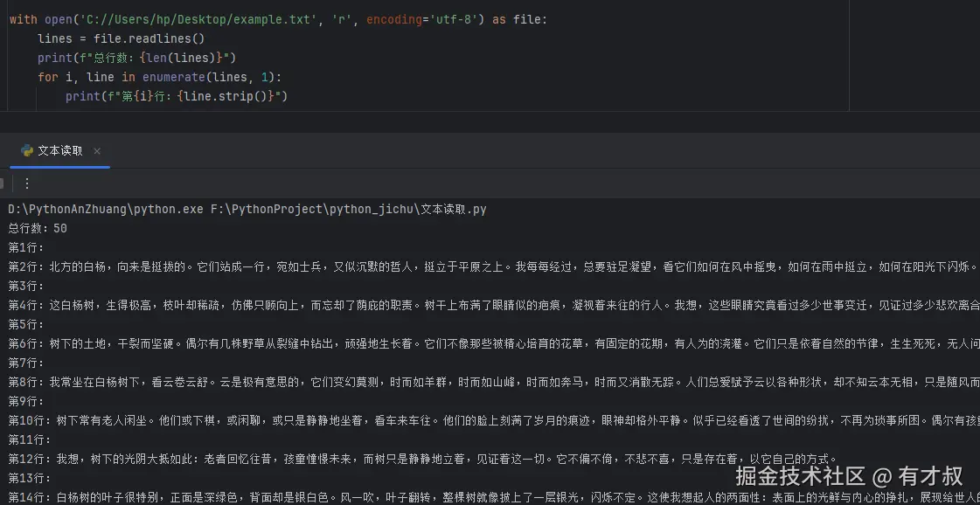
Task: Click the 'for i, line in enumerate' line
Action: [160, 77]
